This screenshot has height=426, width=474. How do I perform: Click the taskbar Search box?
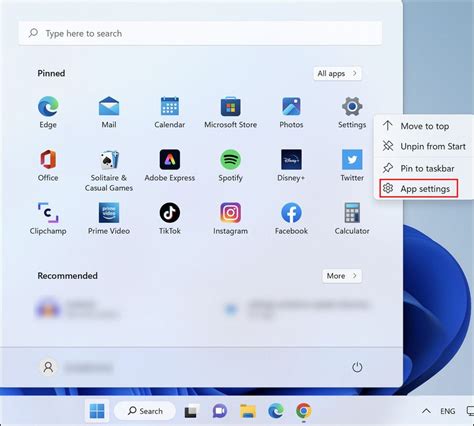pos(145,411)
